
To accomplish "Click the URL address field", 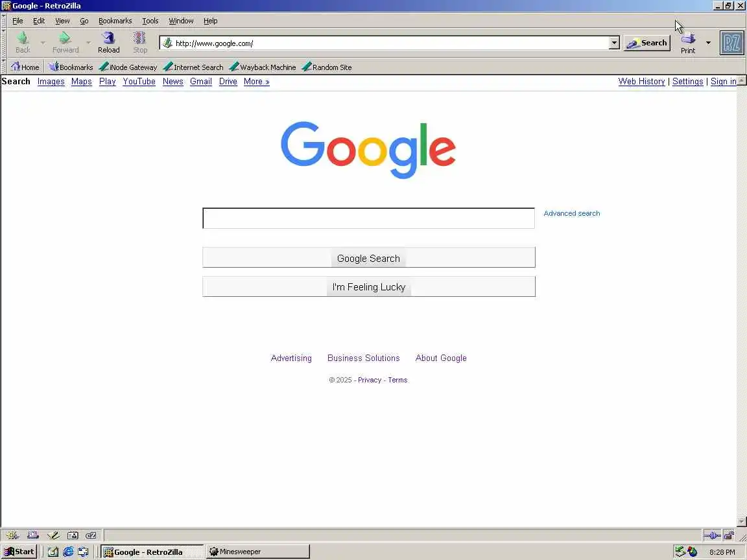I will pyautogui.click(x=390, y=43).
